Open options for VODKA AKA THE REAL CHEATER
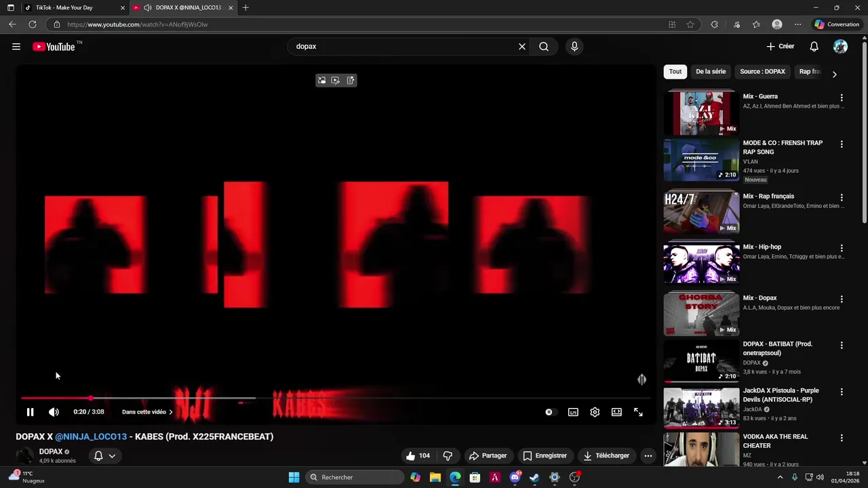 842,439
